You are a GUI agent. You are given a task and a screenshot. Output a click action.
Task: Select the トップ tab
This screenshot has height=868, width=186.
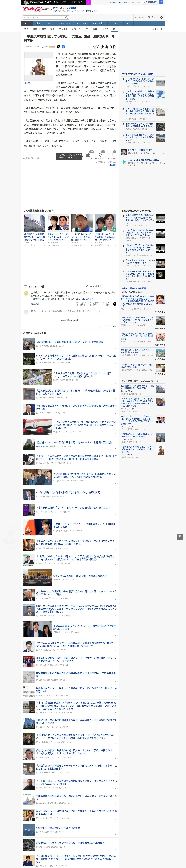27,24
